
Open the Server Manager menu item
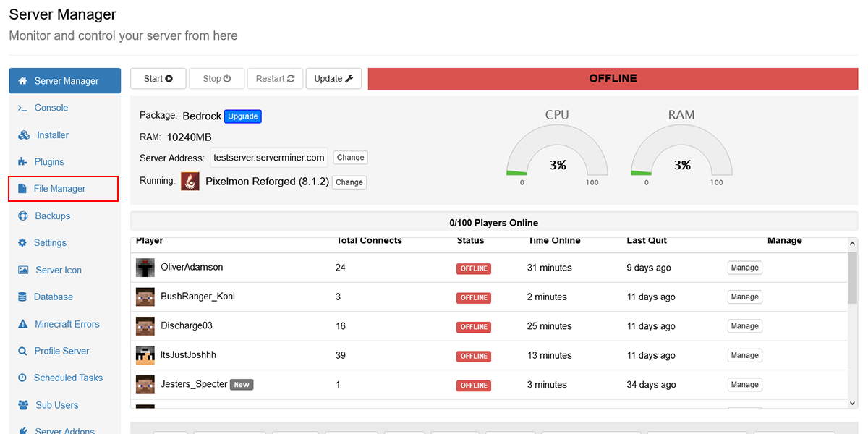click(64, 81)
